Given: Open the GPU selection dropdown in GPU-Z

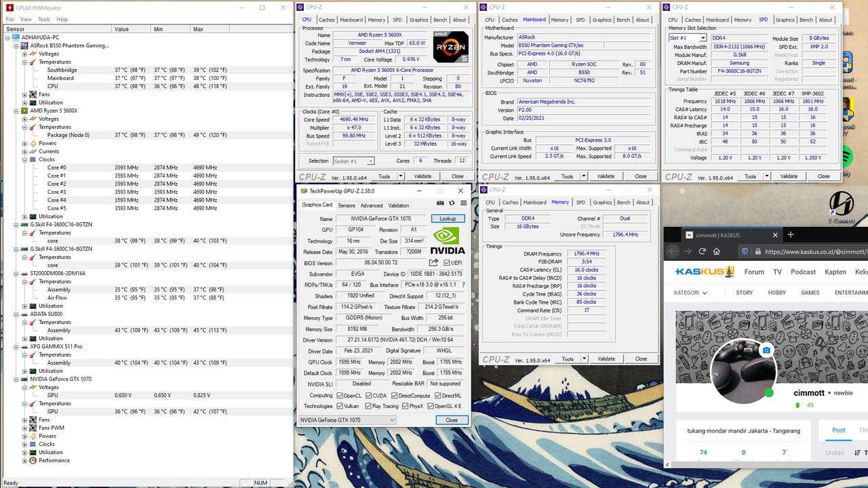Looking at the screenshot, I should (x=347, y=420).
